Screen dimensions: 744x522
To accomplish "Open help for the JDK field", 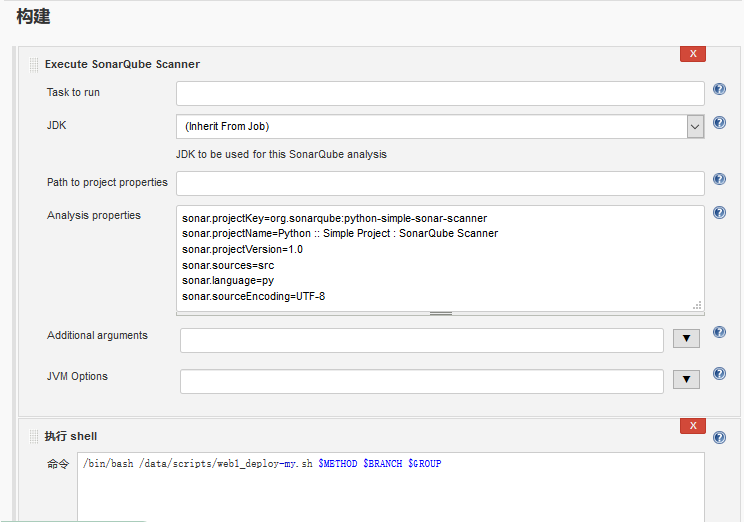I will (719, 123).
